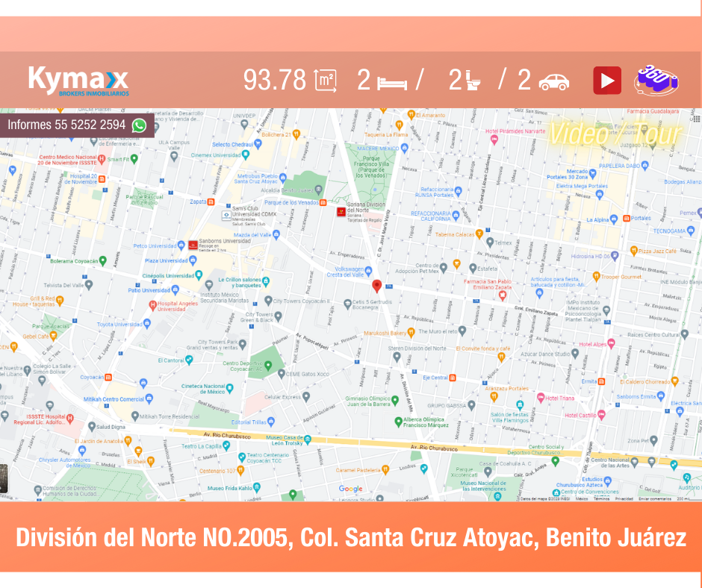Screen dimensions: 702x588
Task: Click the Salud Digna marker
Action: (x=92, y=426)
